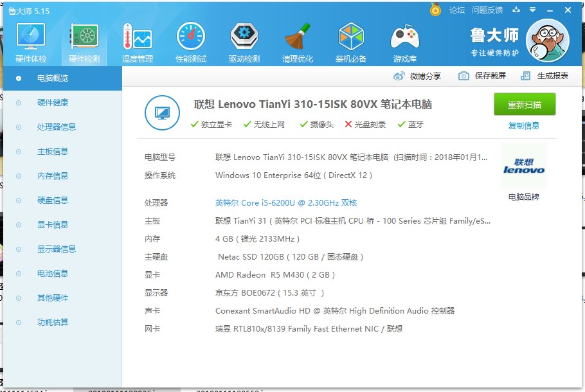Click the 保存截图 camera icon
The width and height of the screenshot is (585, 392).
[x=464, y=75]
